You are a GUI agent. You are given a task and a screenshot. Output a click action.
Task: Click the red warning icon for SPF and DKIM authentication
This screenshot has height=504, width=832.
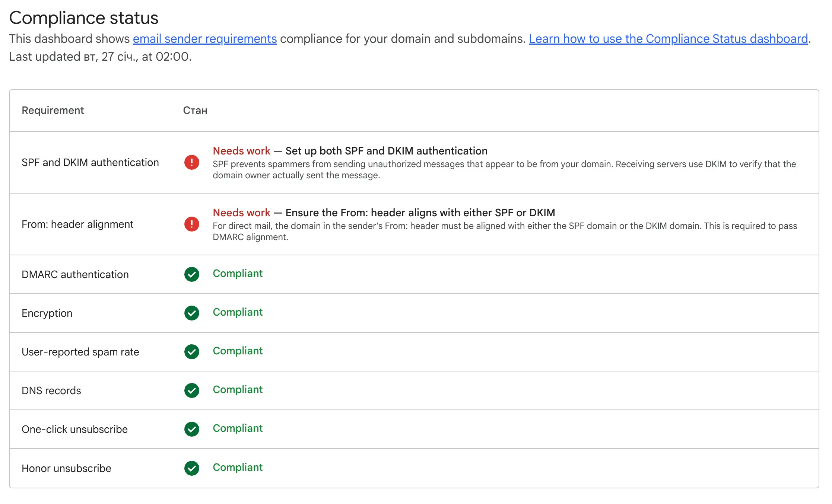tap(191, 162)
